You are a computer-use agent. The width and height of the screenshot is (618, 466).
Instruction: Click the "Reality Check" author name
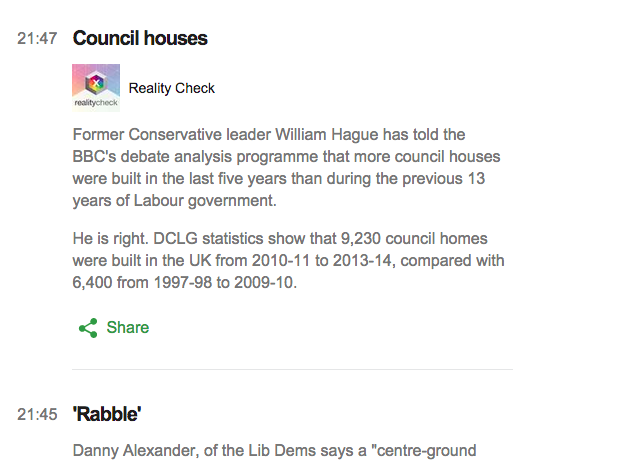coord(172,88)
